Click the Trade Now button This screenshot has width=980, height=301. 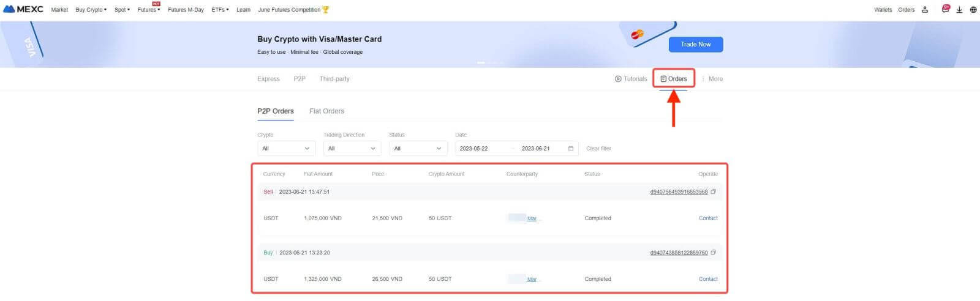(696, 44)
